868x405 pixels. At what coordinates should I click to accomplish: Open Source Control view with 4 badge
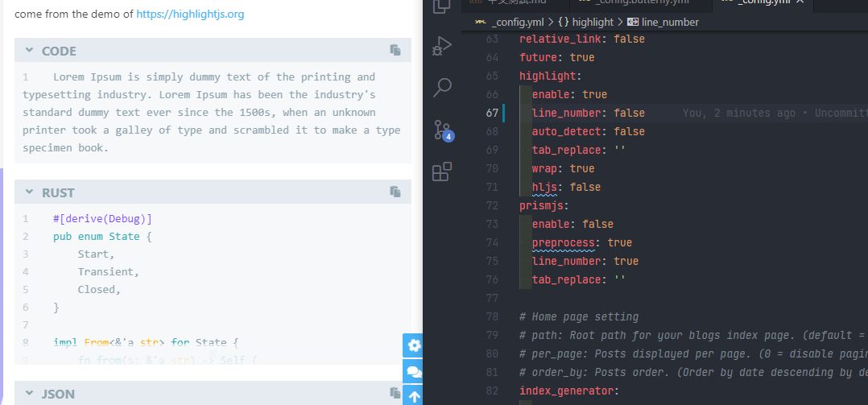click(x=443, y=130)
